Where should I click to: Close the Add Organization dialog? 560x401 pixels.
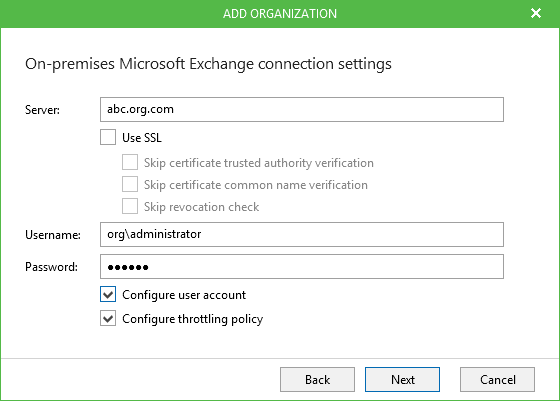coord(536,13)
